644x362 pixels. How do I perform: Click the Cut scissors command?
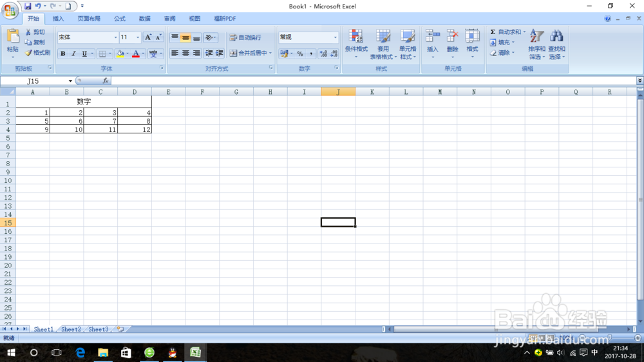[x=35, y=32]
